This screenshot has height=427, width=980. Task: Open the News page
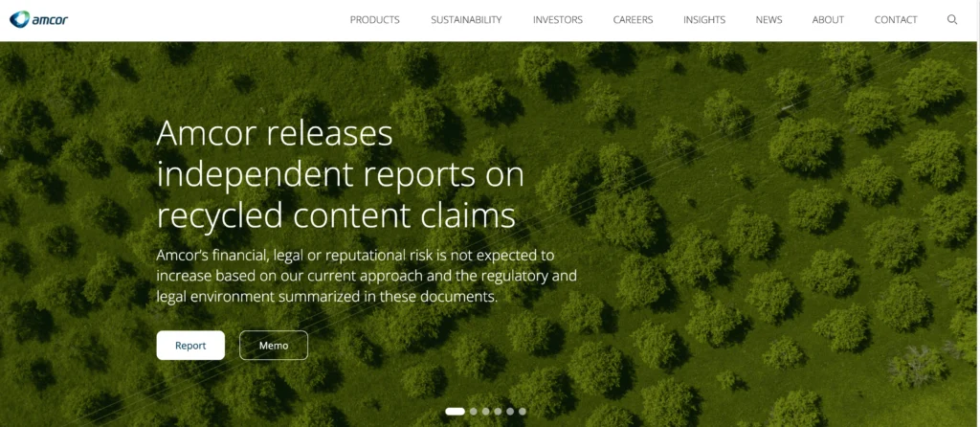coord(768,19)
